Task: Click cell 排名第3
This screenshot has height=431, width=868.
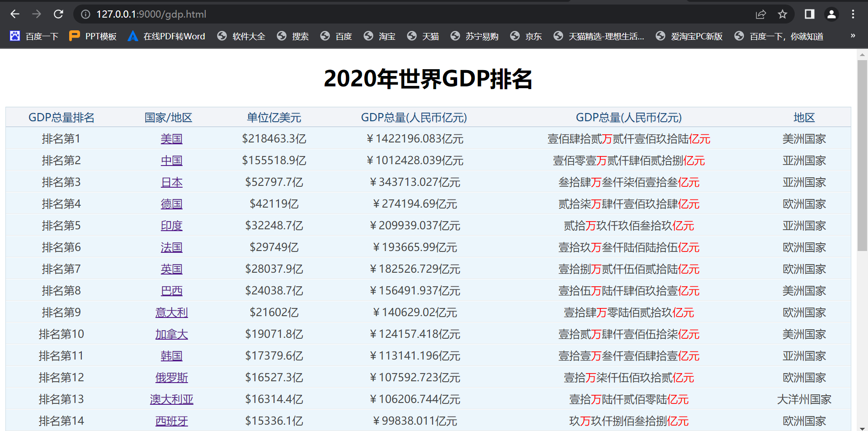Action: [x=61, y=182]
